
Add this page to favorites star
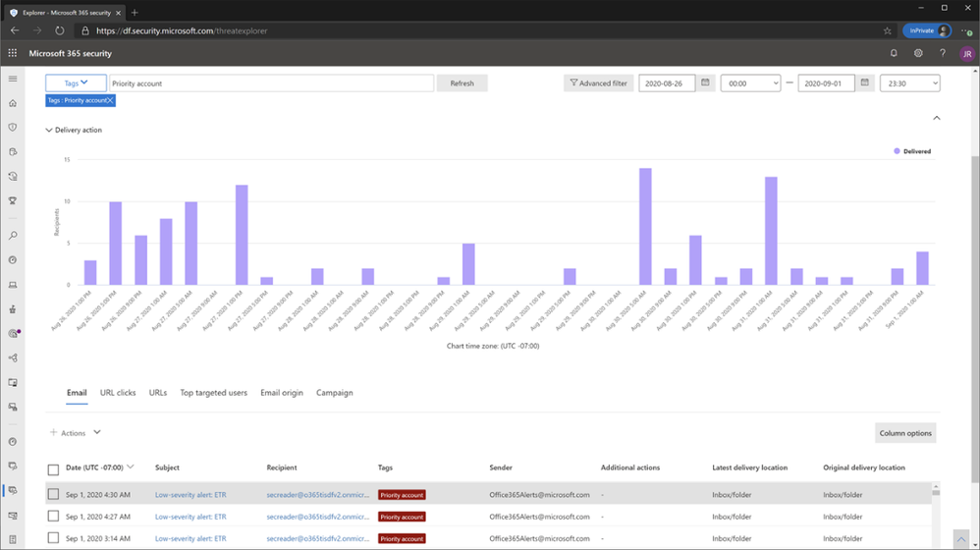coord(888,30)
